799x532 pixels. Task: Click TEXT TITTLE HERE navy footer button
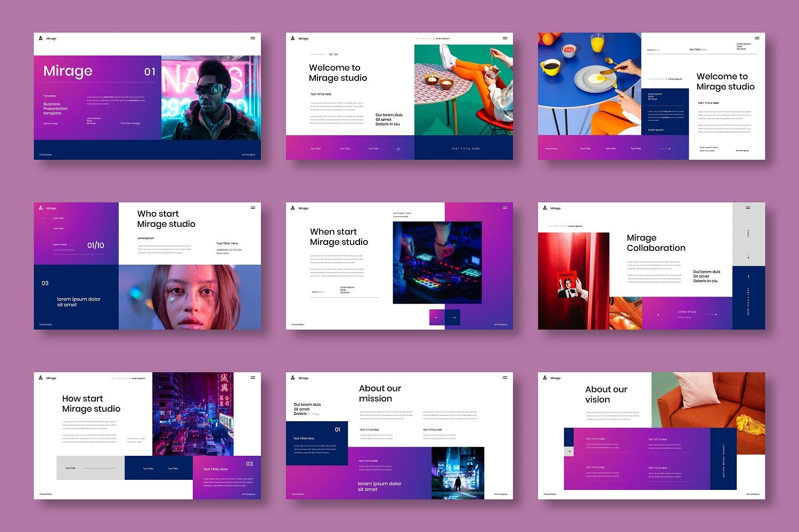[465, 149]
